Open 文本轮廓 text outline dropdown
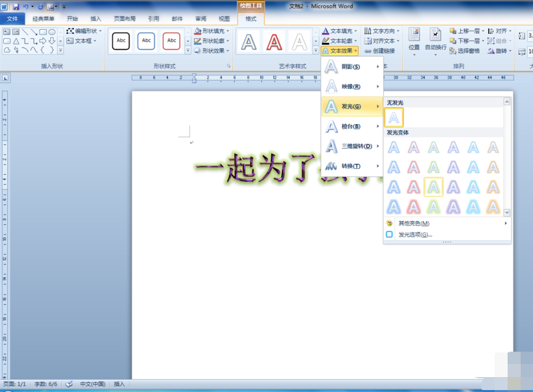The width and height of the screenshot is (533, 392). pyautogui.click(x=339, y=41)
